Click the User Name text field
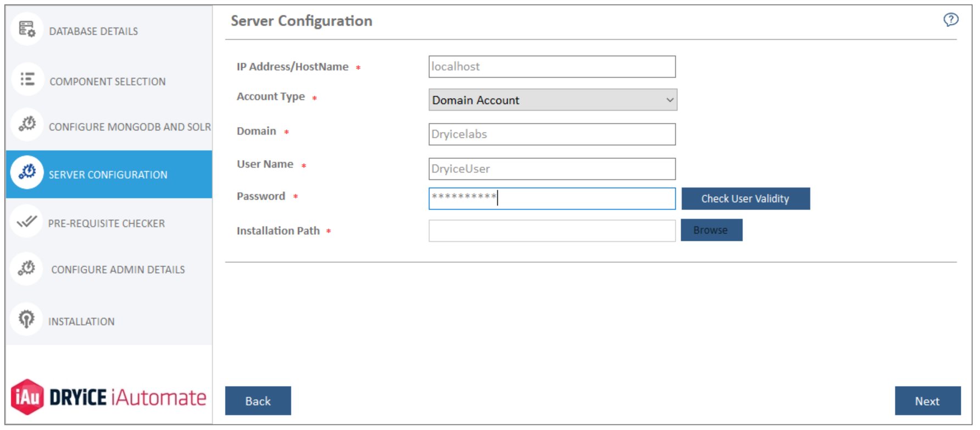The height and width of the screenshot is (430, 980). coord(552,169)
